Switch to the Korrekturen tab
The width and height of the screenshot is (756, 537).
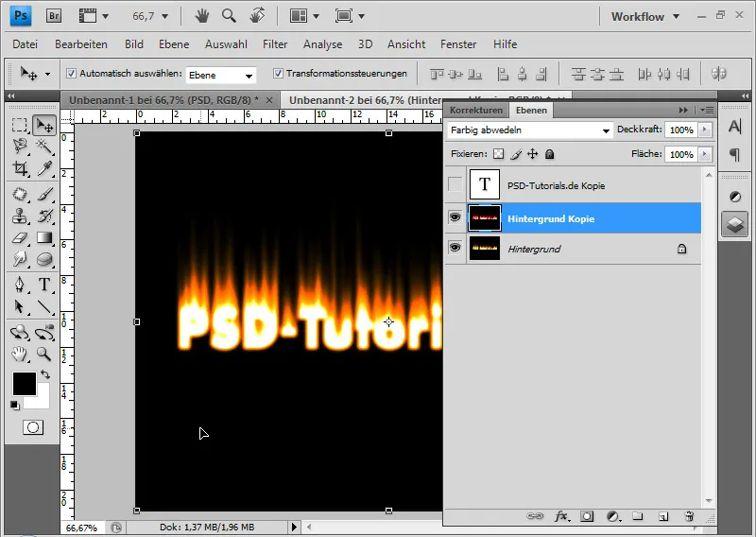(x=476, y=110)
